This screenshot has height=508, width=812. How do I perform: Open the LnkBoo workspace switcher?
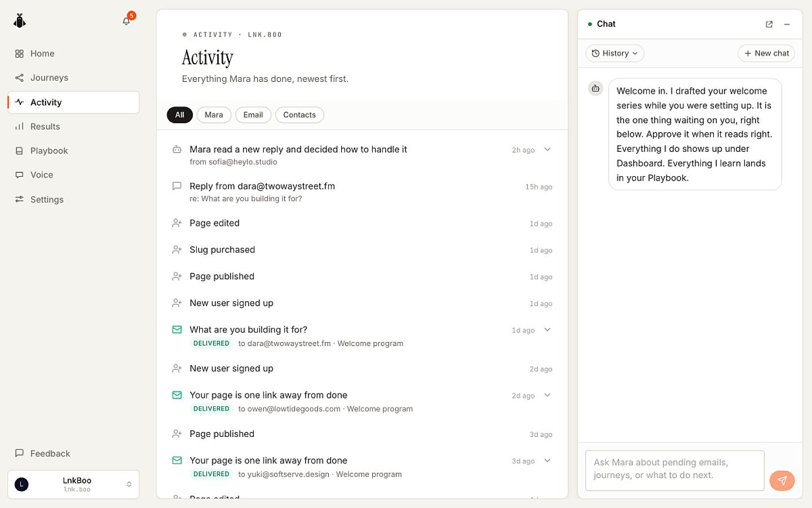coord(73,484)
